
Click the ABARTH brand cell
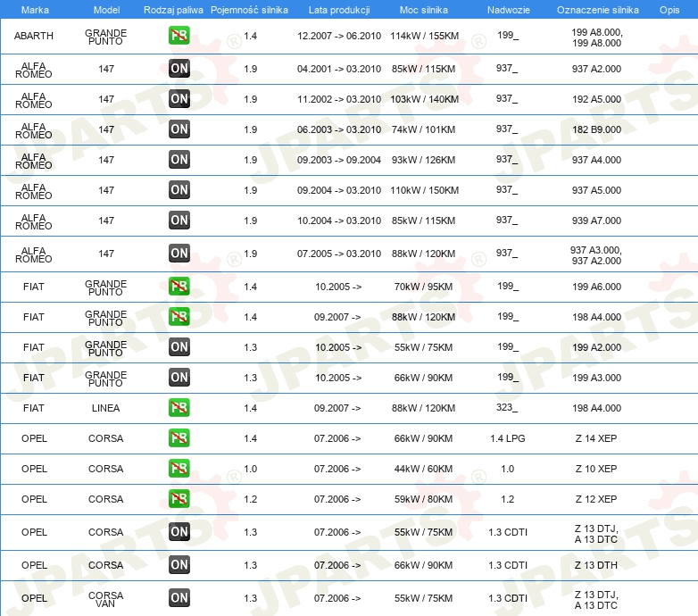coord(34,36)
